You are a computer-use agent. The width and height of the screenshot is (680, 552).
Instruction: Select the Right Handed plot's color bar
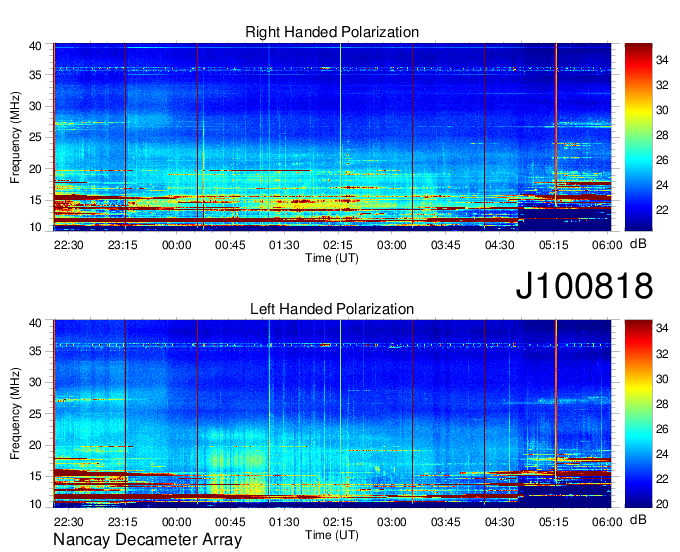[638, 137]
